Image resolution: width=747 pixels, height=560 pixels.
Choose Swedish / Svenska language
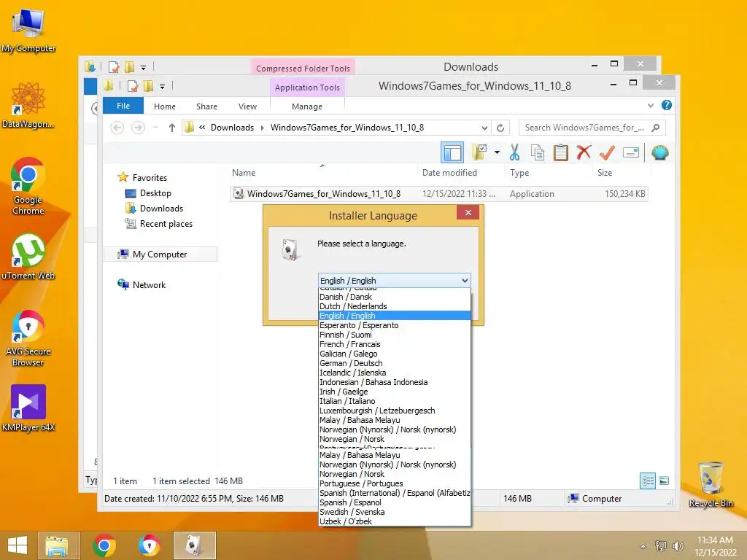395,512
